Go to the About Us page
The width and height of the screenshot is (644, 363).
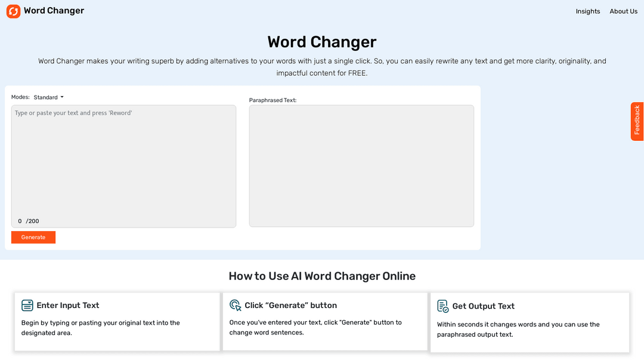(623, 11)
